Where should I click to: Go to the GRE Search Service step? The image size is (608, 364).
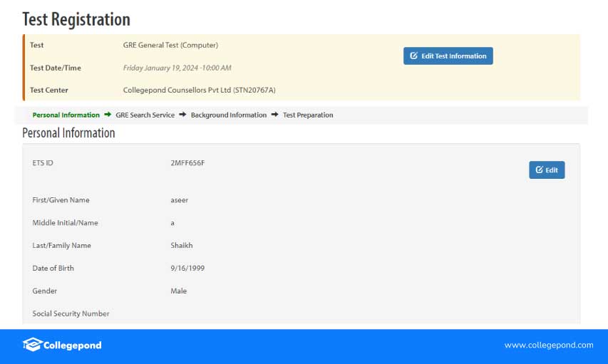click(x=145, y=115)
